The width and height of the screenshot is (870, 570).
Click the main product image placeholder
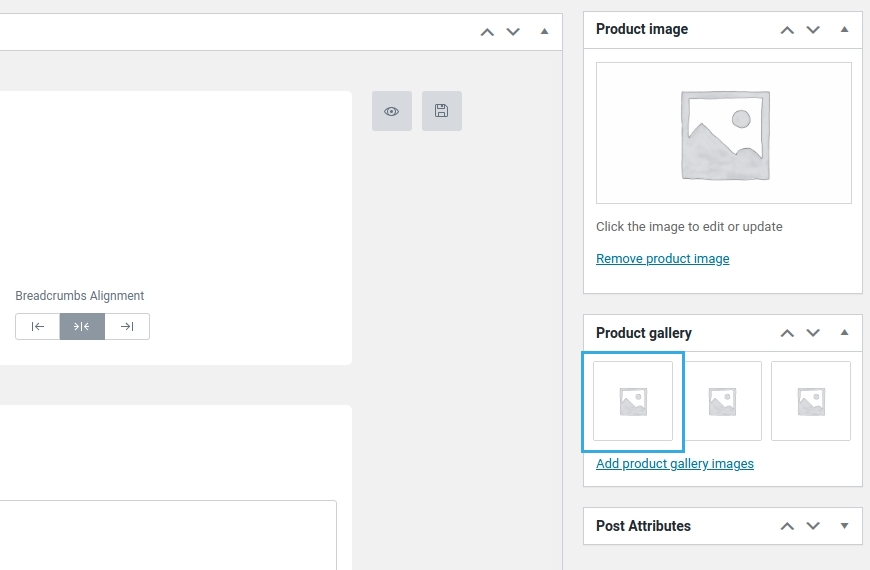click(x=724, y=133)
